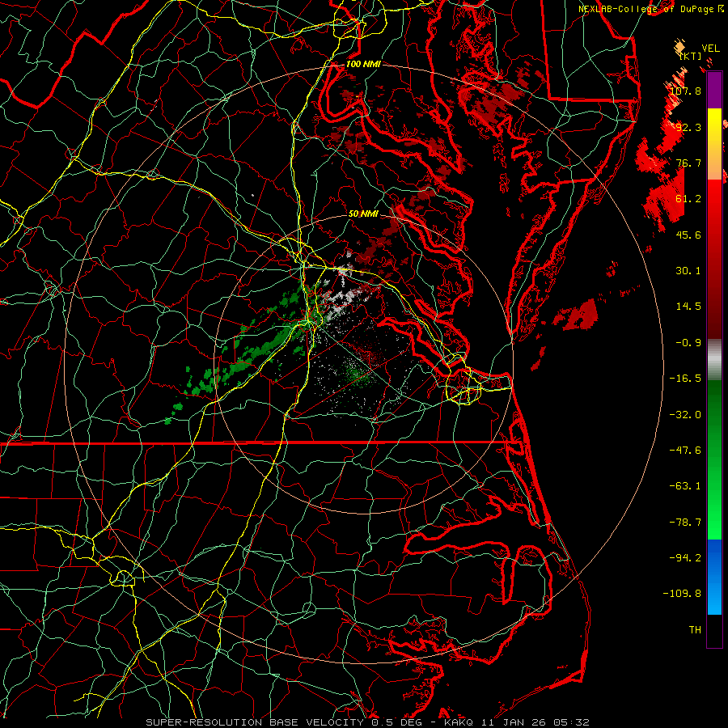Click the KAKQ radar site identifier

click(459, 722)
